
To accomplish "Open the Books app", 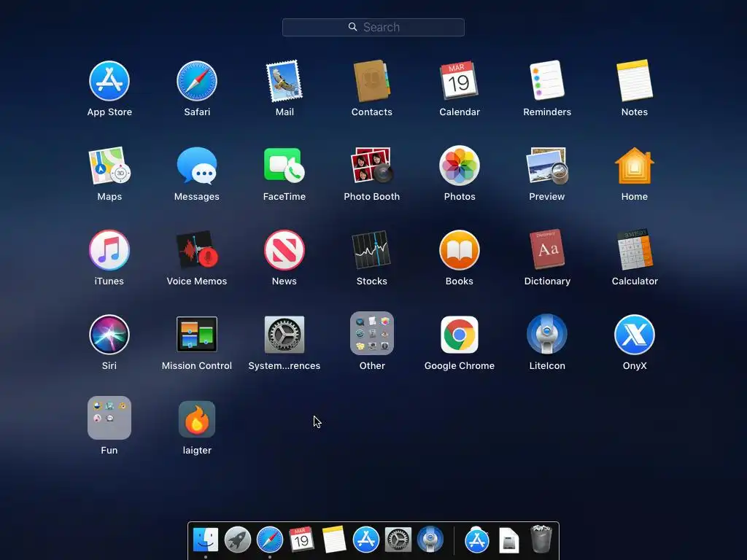I will click(x=460, y=250).
